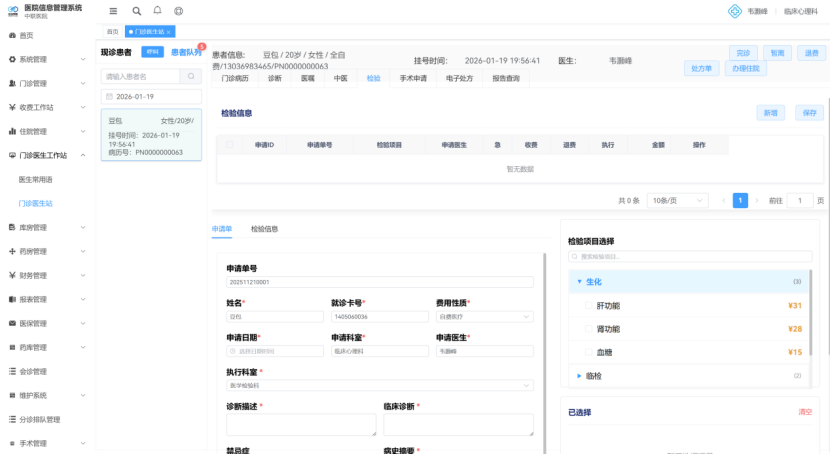
Task: Check the 血糖 test item checkbox
Action: 588,352
